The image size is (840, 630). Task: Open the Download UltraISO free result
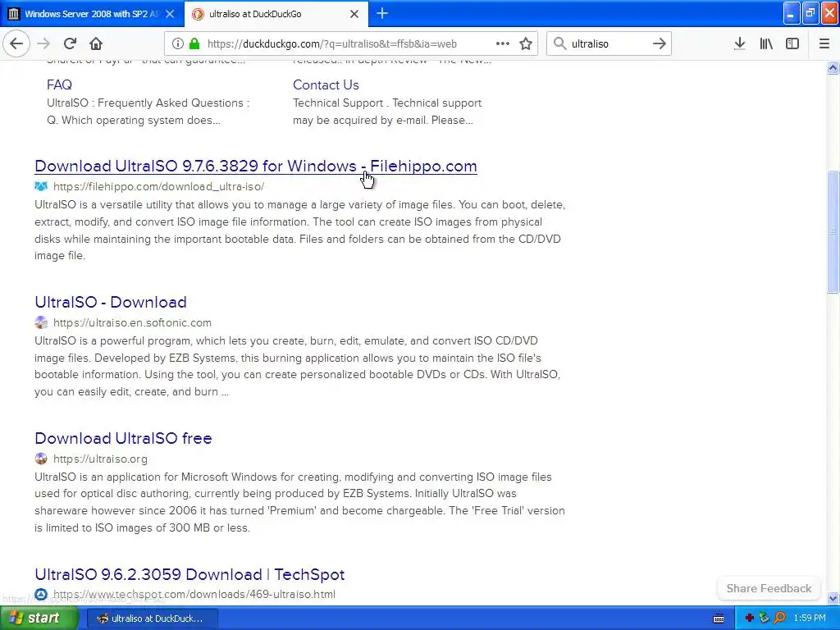123,438
